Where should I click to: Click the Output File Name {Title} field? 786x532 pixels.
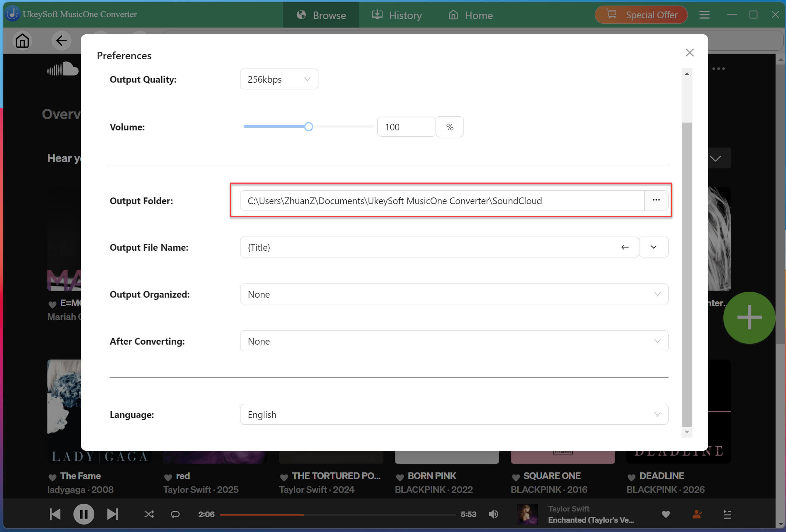[428, 247]
